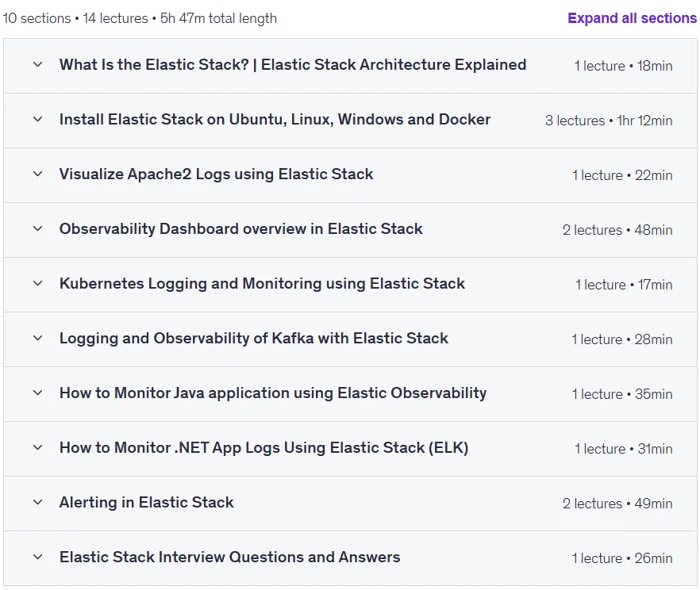Select the '2 lectures • 49min' text
The height and width of the screenshot is (590, 700).
point(617,504)
